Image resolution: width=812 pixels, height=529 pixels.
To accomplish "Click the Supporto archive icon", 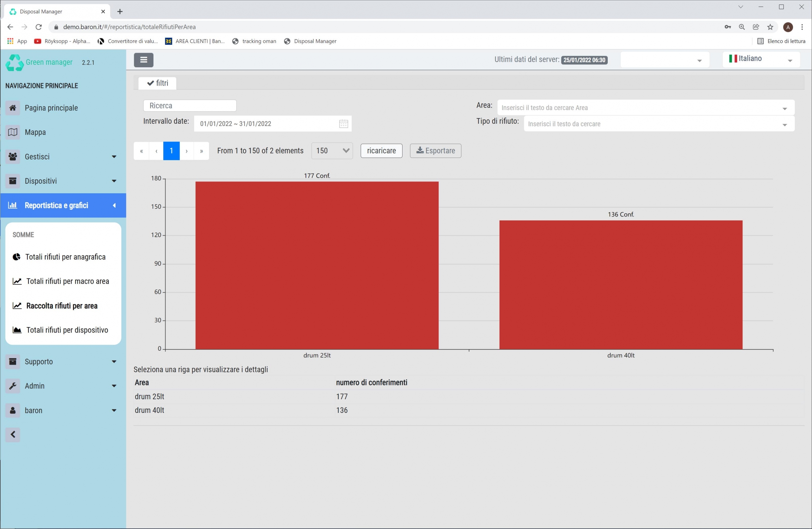I will point(13,361).
